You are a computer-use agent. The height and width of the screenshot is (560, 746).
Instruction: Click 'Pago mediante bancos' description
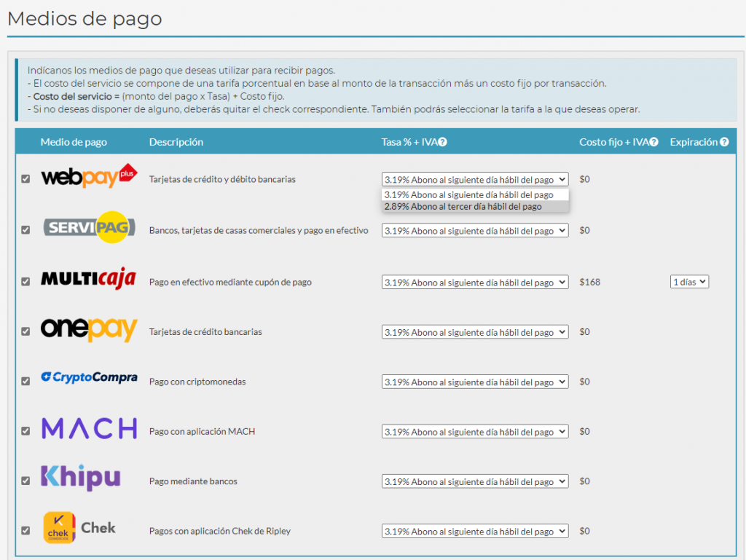(193, 481)
